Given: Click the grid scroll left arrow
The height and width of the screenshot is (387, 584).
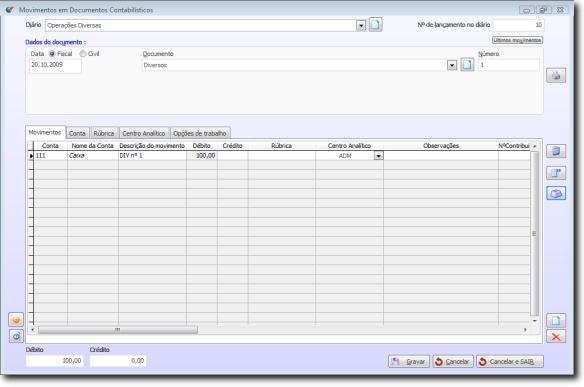Looking at the screenshot, I should coord(33,330).
